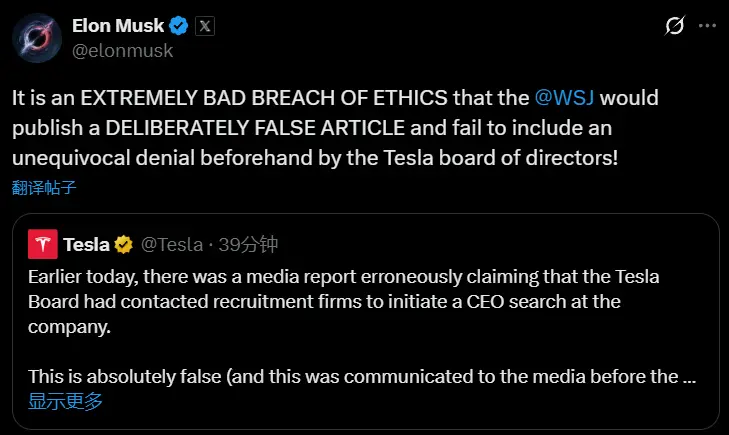Click Elon Musk's profile avatar
The height and width of the screenshot is (435, 729).
pos(34,37)
